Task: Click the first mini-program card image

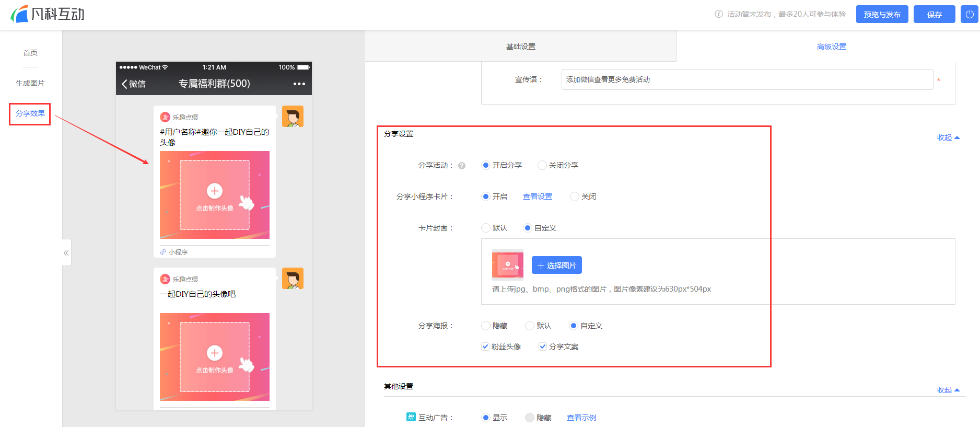Action: point(215,195)
